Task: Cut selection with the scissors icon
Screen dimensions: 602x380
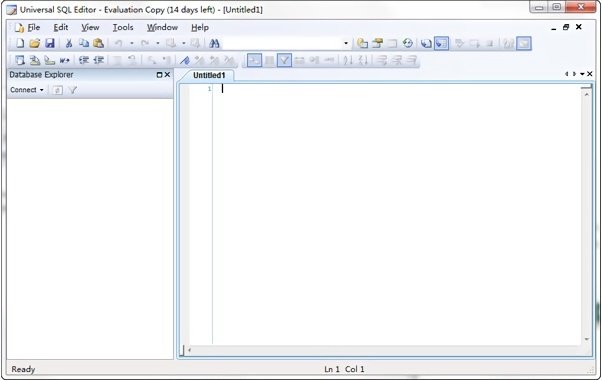Action: click(x=69, y=43)
